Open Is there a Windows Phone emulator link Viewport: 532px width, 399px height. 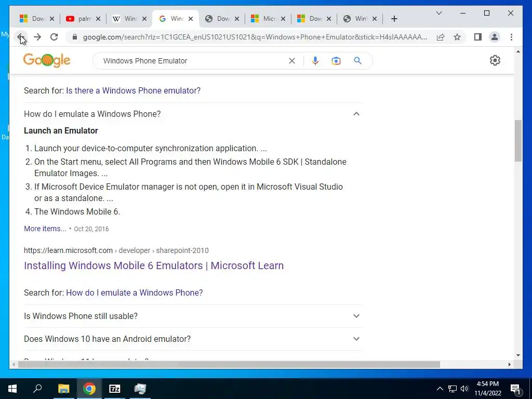(133, 90)
